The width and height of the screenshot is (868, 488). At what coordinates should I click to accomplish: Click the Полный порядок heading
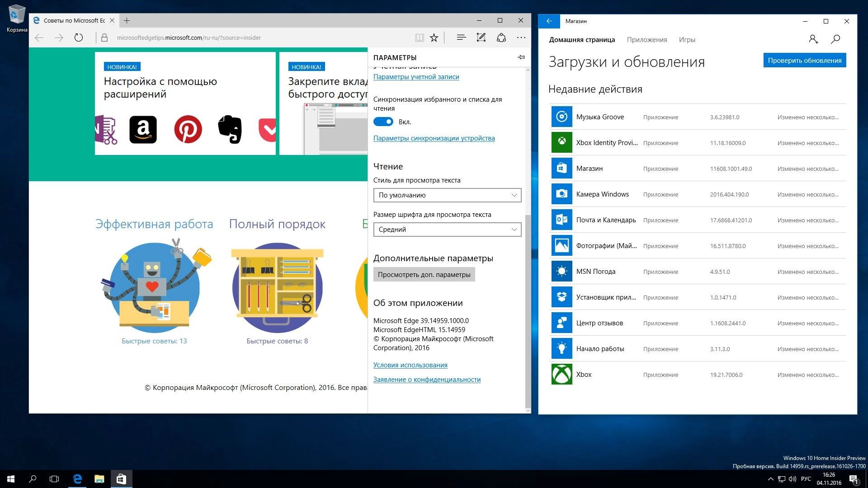click(277, 224)
